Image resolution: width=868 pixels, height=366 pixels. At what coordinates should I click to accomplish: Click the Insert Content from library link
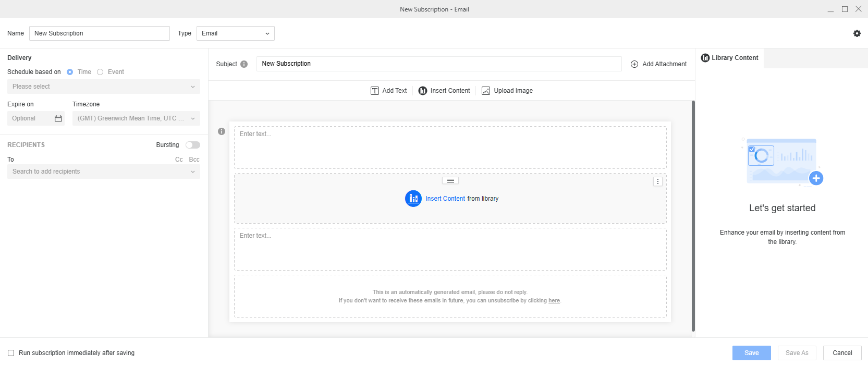tap(445, 199)
